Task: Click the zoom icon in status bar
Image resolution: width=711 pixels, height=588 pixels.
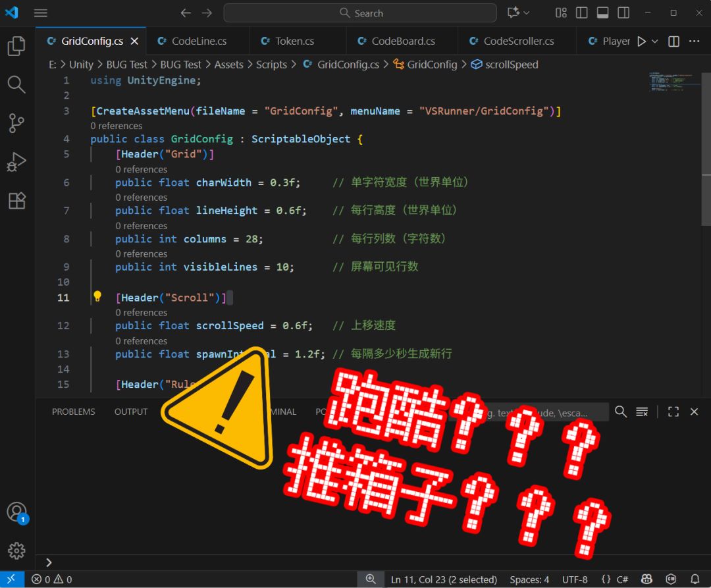Action: pos(371,579)
